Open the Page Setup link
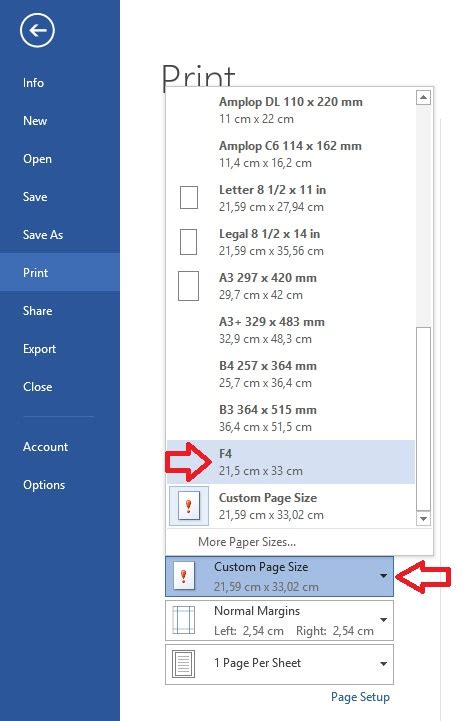Viewport: 463px width, 721px height. click(360, 697)
